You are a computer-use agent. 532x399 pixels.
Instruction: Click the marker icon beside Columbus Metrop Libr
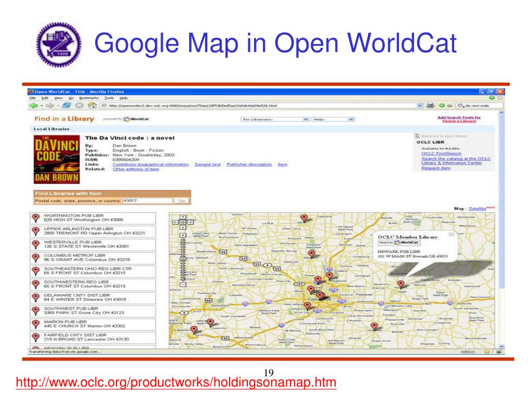click(x=36, y=258)
